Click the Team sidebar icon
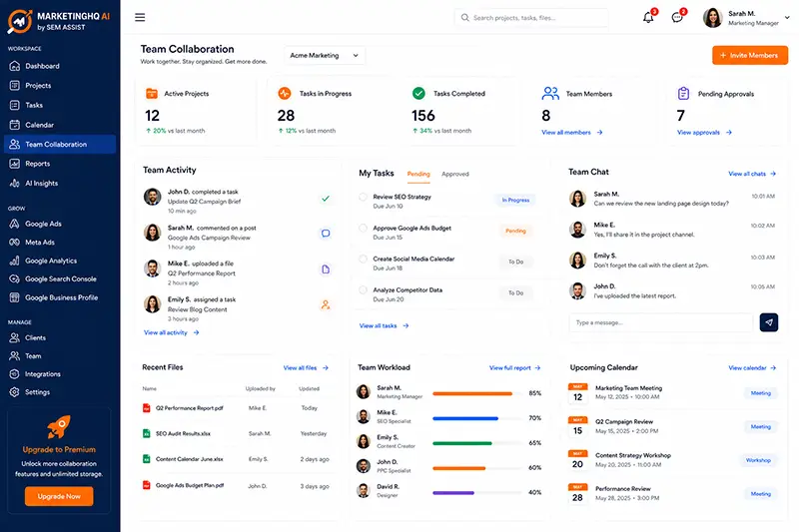Screen dimensions: 799x532 14,356
